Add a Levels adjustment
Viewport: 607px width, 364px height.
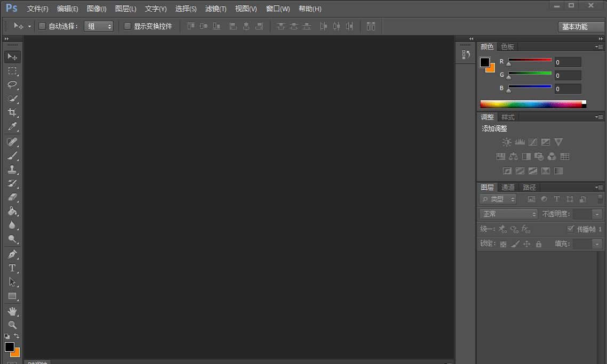click(520, 142)
